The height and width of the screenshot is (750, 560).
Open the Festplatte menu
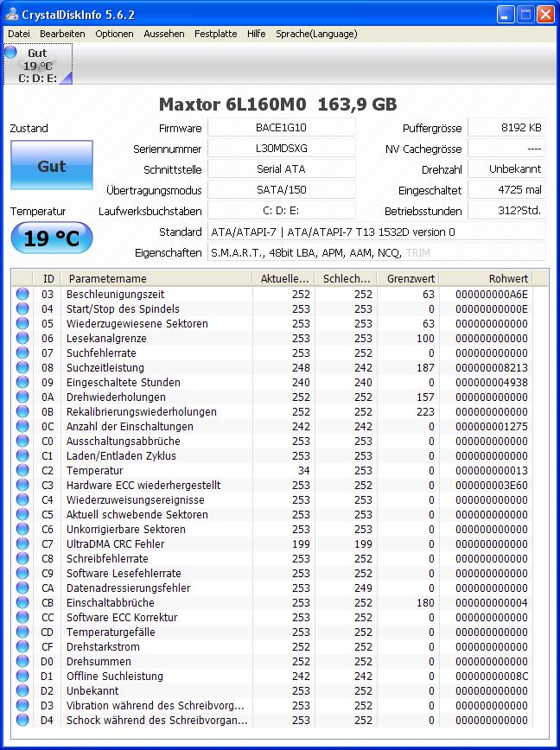pos(216,34)
